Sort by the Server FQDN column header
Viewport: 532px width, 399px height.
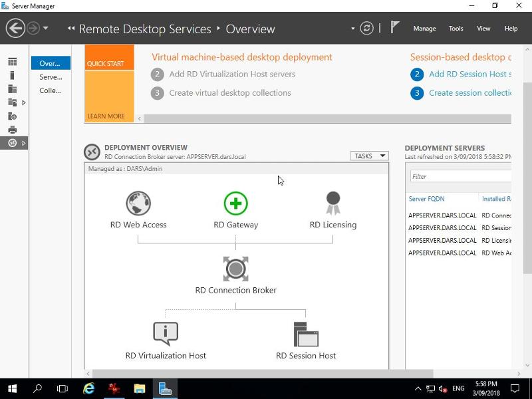[x=426, y=199]
